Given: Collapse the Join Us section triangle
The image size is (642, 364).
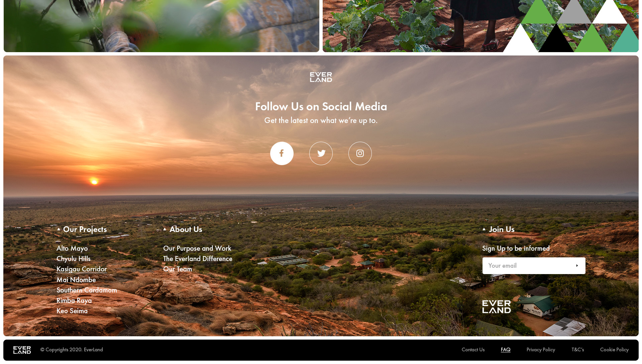Looking at the screenshot, I should click(x=484, y=229).
